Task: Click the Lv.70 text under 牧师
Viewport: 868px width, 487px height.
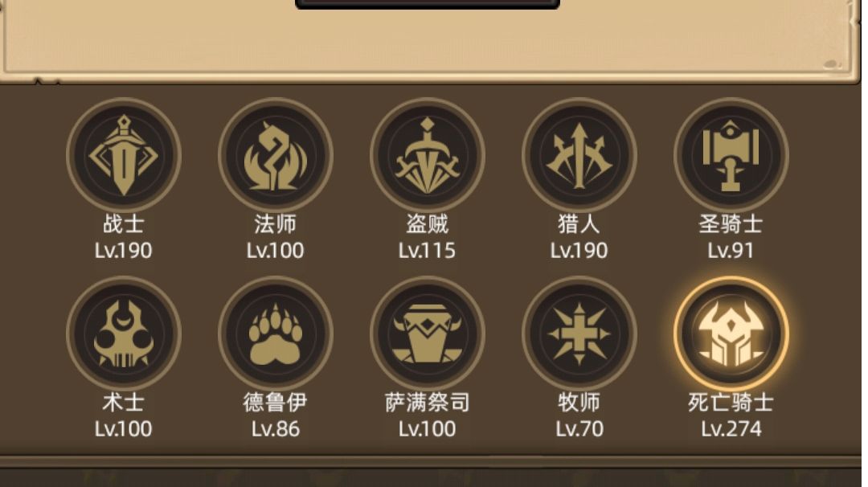Action: [579, 429]
